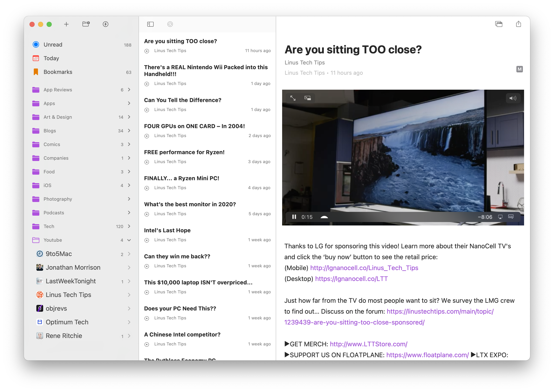This screenshot has width=554, height=392.
Task: Expand the Art & Design folder chevron
Action: pyautogui.click(x=129, y=117)
